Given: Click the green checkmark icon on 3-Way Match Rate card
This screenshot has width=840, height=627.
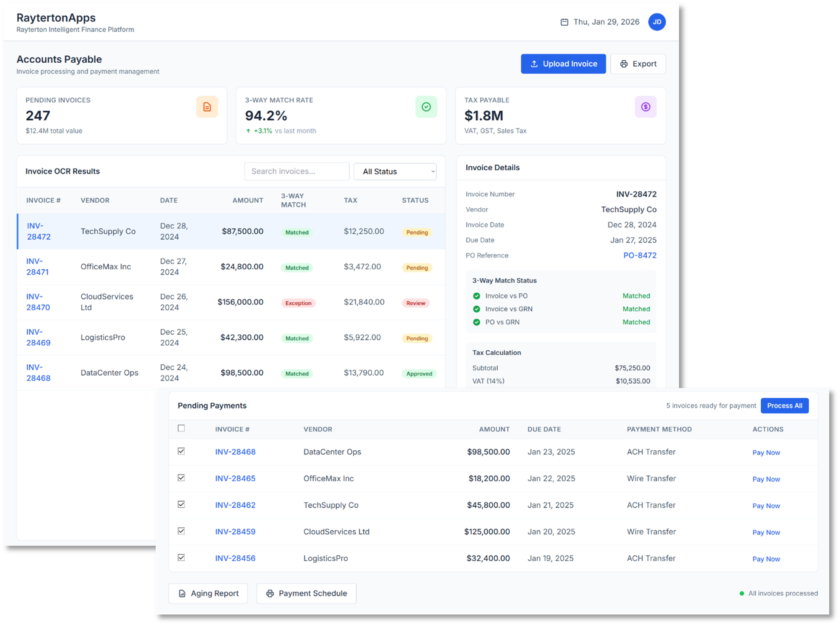Looking at the screenshot, I should point(426,107).
